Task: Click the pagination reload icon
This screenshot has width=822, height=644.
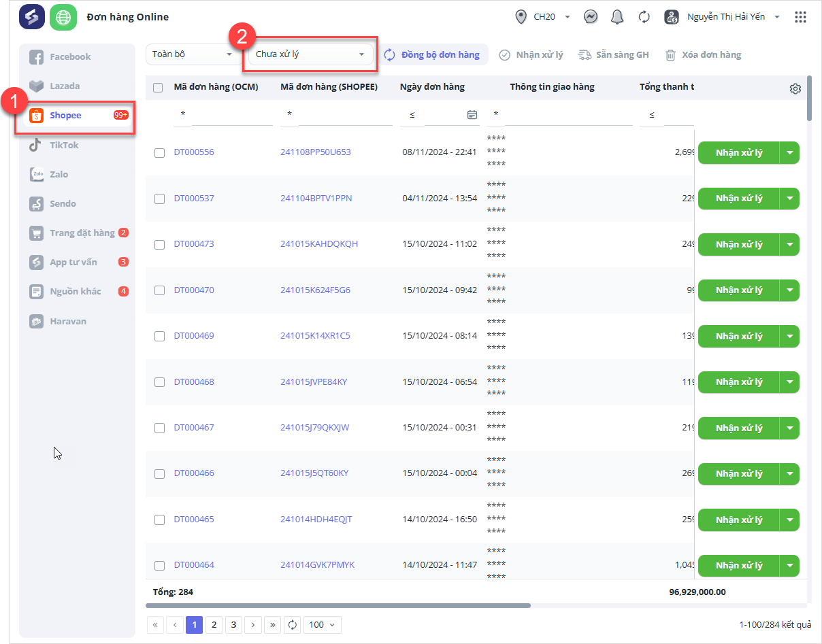Action: [292, 624]
